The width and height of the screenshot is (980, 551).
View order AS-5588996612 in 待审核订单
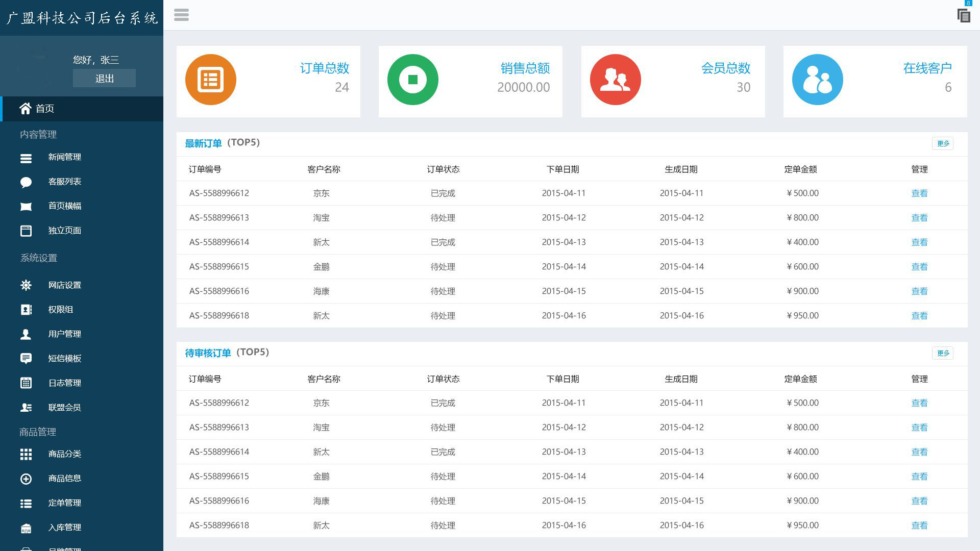(x=919, y=403)
